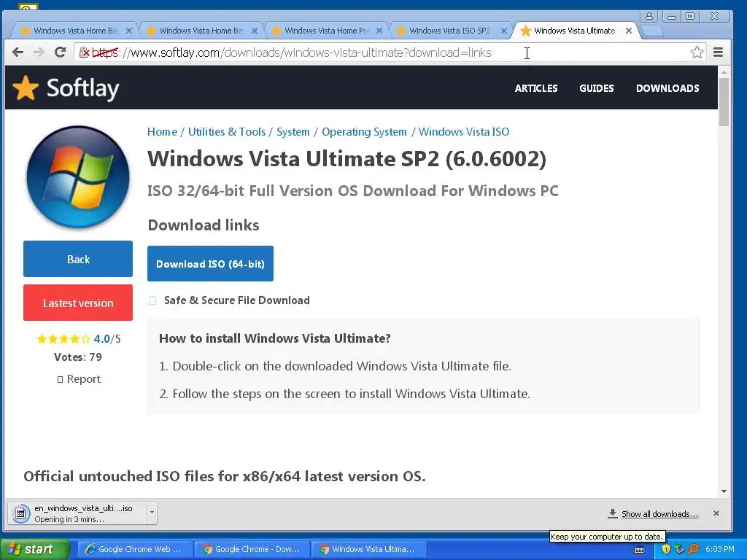Screen dimensions: 747x560
Task: Click the 4.0/5 rating text
Action: 107,339
